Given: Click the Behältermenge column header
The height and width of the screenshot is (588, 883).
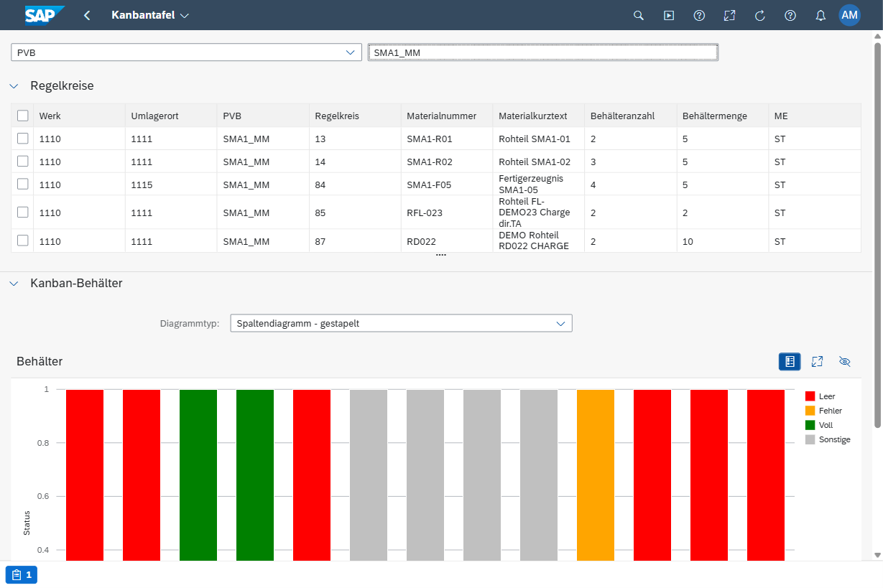Looking at the screenshot, I should click(x=723, y=116).
